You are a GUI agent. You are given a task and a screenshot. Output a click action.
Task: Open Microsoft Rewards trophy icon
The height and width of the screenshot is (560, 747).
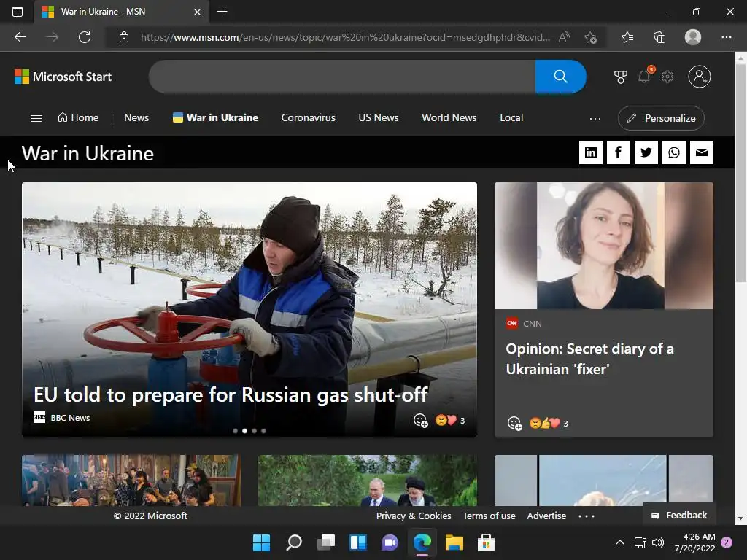click(620, 77)
